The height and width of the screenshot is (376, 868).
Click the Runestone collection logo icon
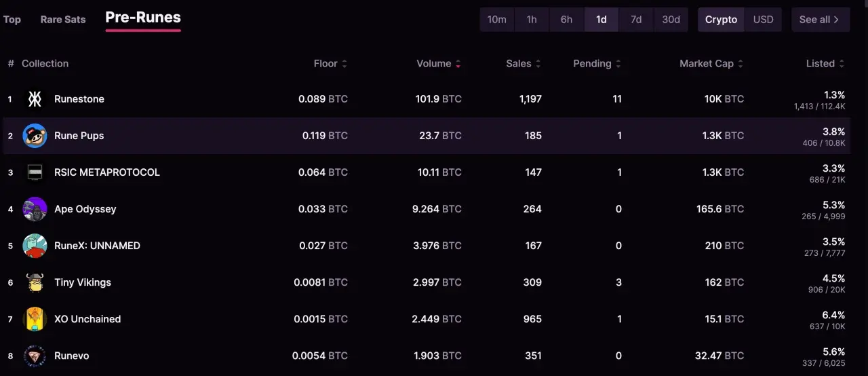pyautogui.click(x=35, y=99)
